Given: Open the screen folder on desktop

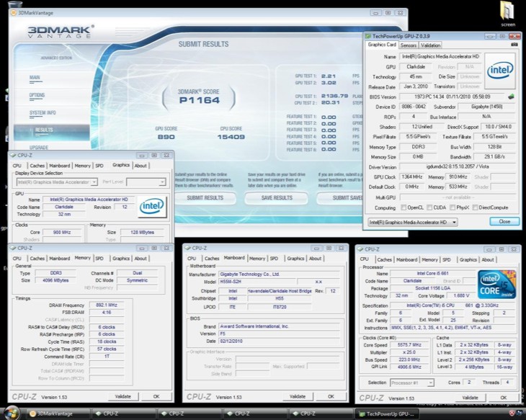Looking at the screenshot, I should (x=507, y=14).
